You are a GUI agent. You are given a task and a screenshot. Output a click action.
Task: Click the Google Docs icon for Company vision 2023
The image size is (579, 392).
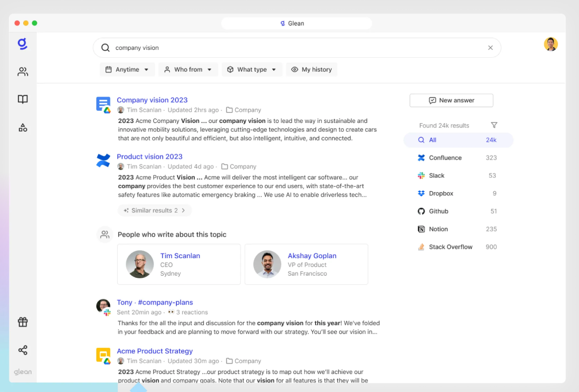[103, 105]
